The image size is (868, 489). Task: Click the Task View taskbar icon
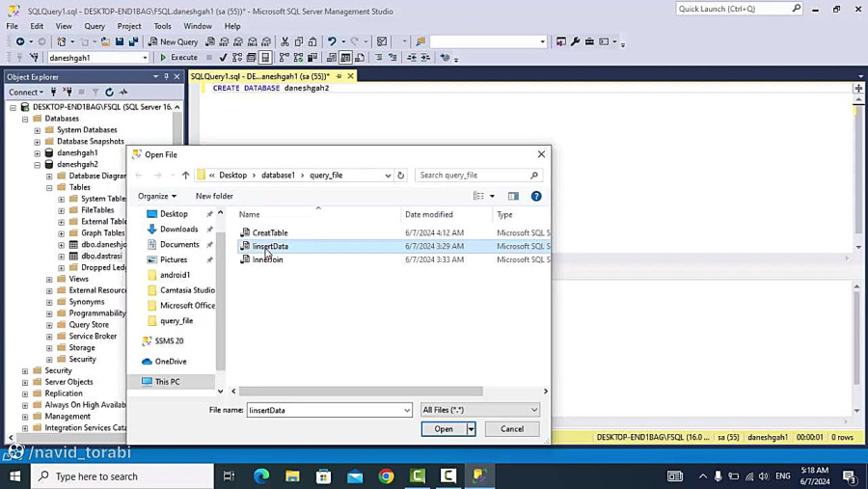click(x=229, y=475)
